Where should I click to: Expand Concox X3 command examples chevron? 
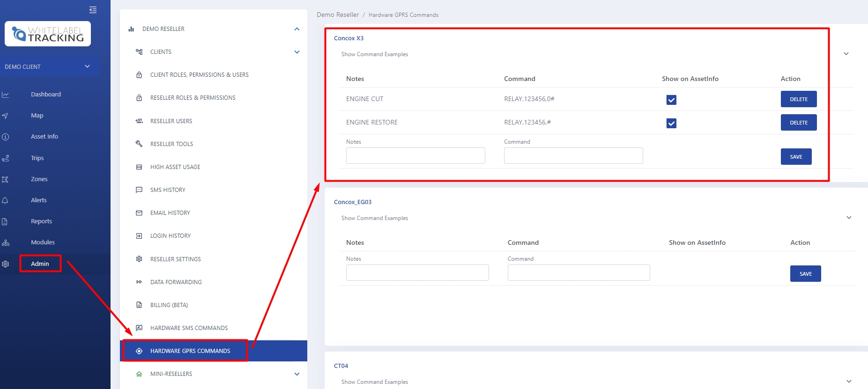pyautogui.click(x=846, y=54)
